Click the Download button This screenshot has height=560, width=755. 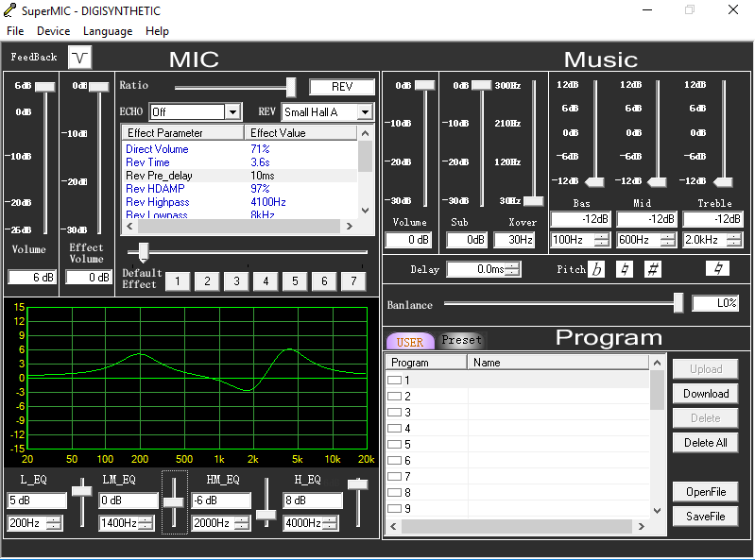pos(705,394)
